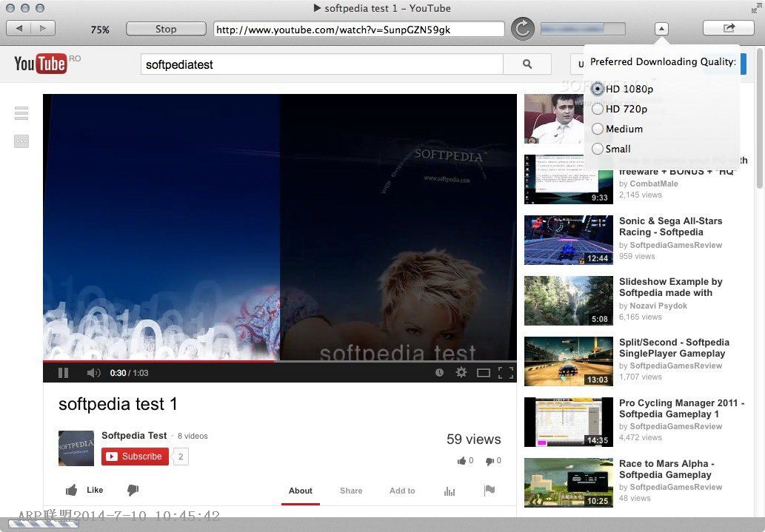Mute the video volume
This screenshot has width=765, height=532.
[94, 372]
